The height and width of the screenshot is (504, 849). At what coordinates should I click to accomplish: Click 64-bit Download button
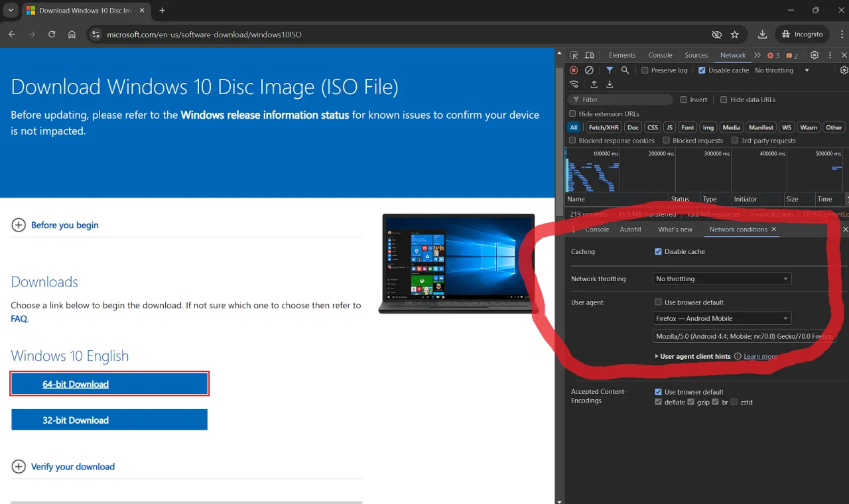click(109, 384)
